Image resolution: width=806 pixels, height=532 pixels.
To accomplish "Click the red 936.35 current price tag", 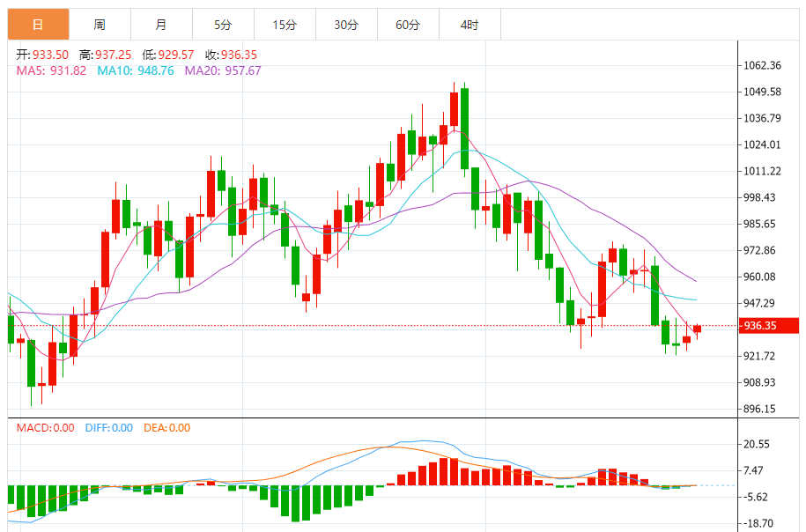I will (x=769, y=325).
